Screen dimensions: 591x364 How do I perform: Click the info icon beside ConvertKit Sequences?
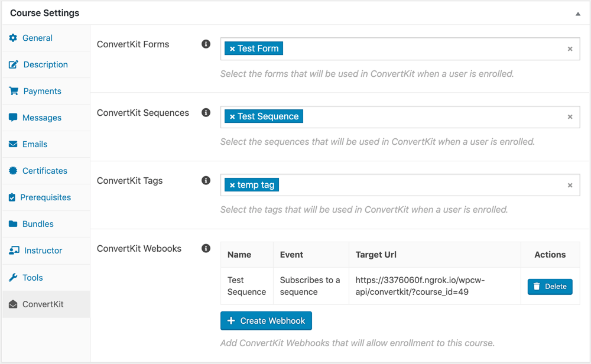click(206, 112)
